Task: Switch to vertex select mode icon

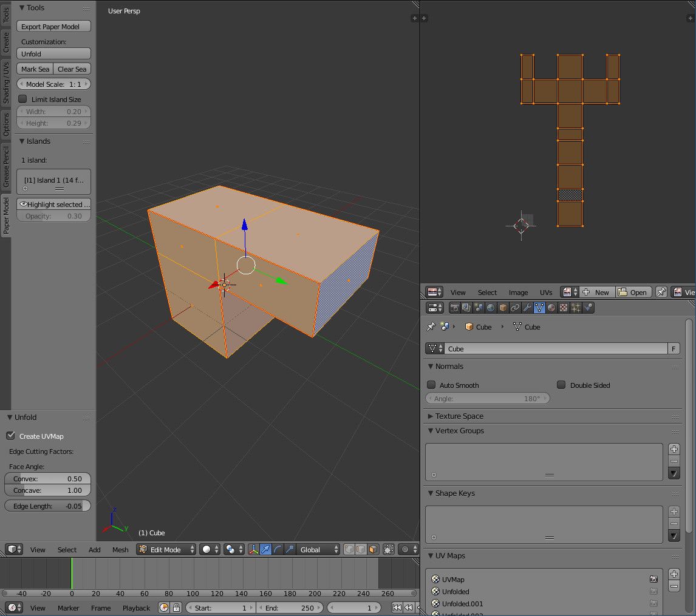Action: coord(349,549)
